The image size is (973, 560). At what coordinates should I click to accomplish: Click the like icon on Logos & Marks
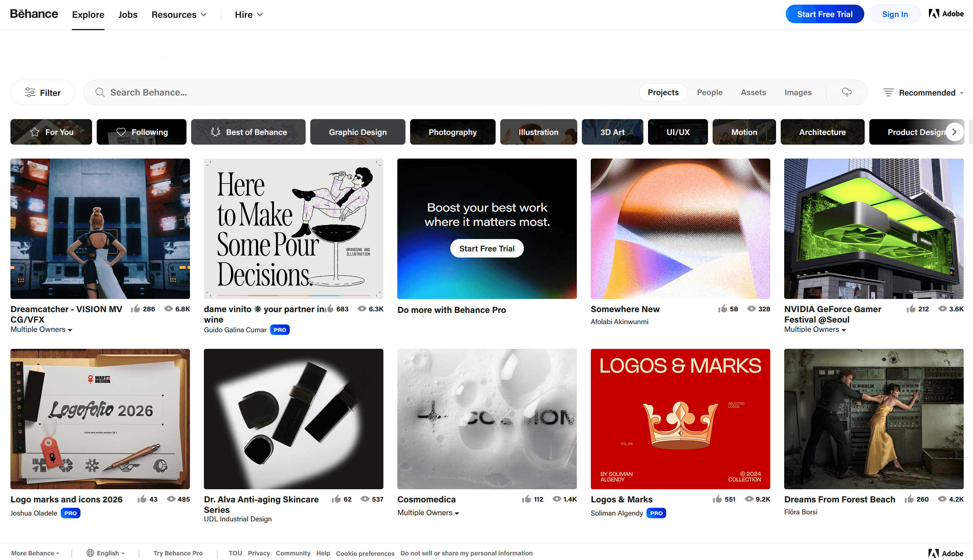[x=717, y=499]
